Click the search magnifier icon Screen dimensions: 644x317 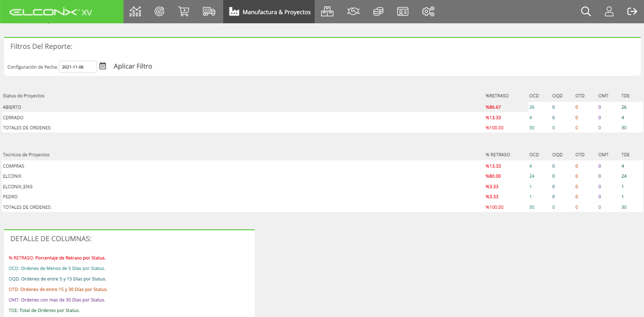(x=586, y=11)
